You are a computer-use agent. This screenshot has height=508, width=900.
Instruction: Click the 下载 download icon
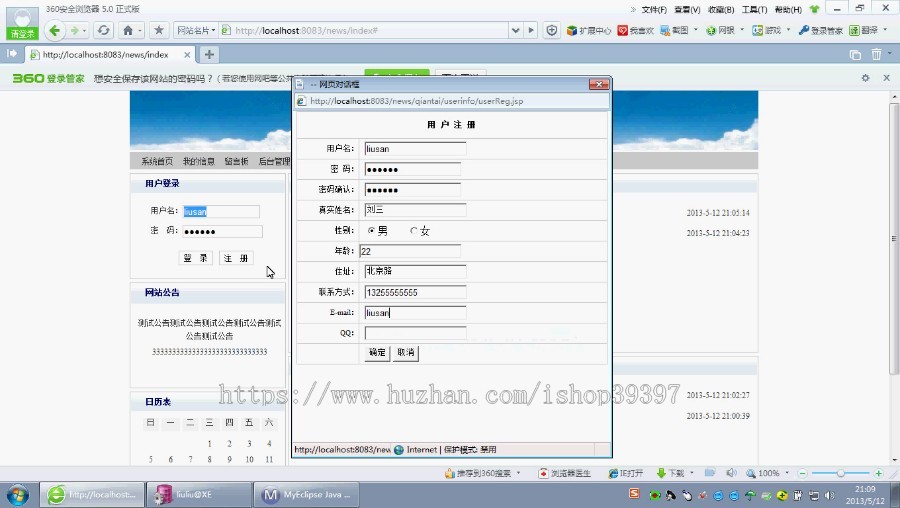click(661, 473)
